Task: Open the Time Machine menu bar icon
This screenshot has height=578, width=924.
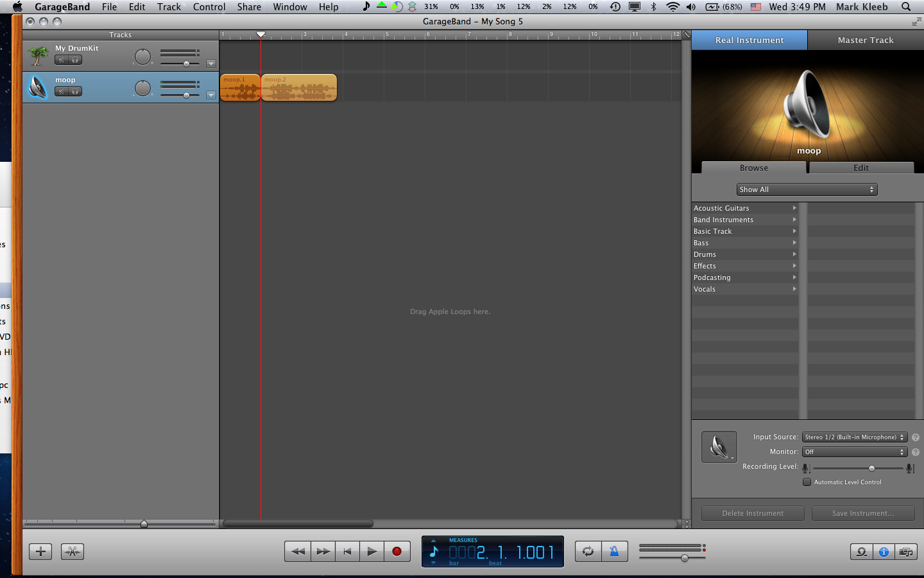Action: click(615, 7)
